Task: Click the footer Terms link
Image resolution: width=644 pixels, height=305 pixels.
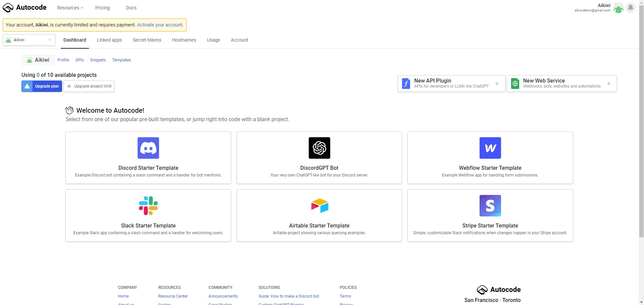Action: point(345,296)
